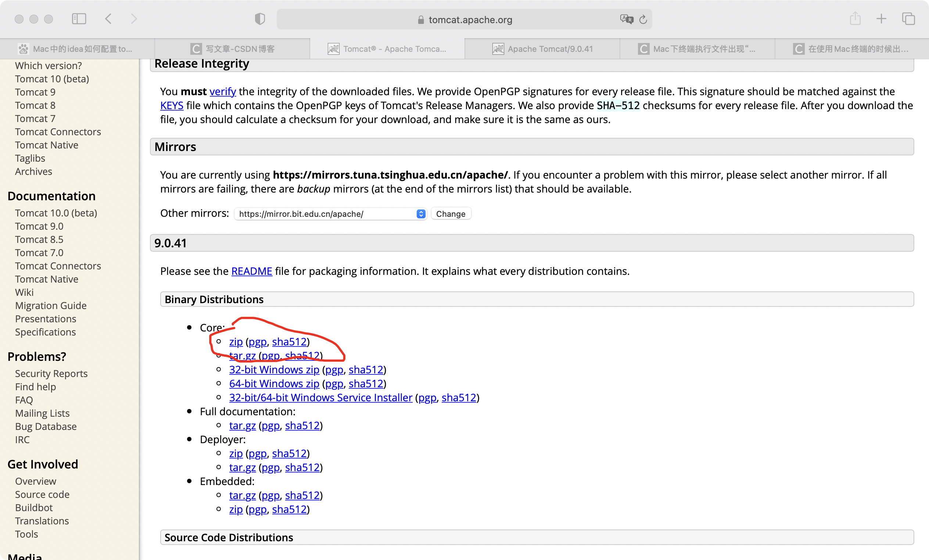Open 'Tomcat 7' in the sidebar
929x560 pixels.
point(35,118)
